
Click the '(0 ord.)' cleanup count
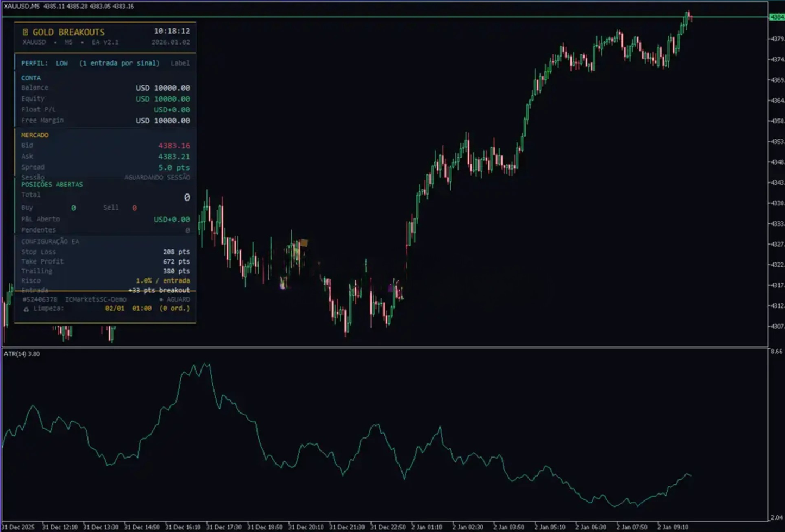tap(174, 309)
